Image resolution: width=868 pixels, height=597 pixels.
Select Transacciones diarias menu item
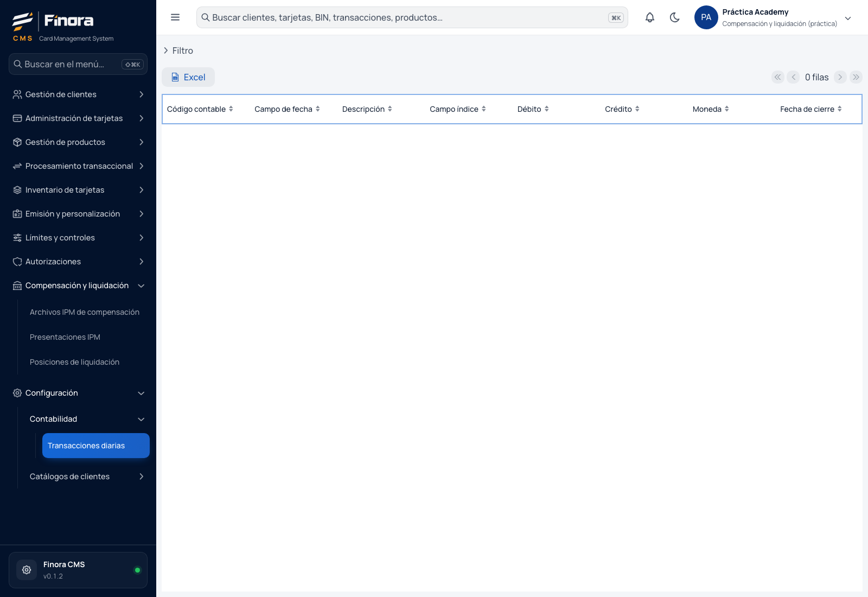[96, 446]
